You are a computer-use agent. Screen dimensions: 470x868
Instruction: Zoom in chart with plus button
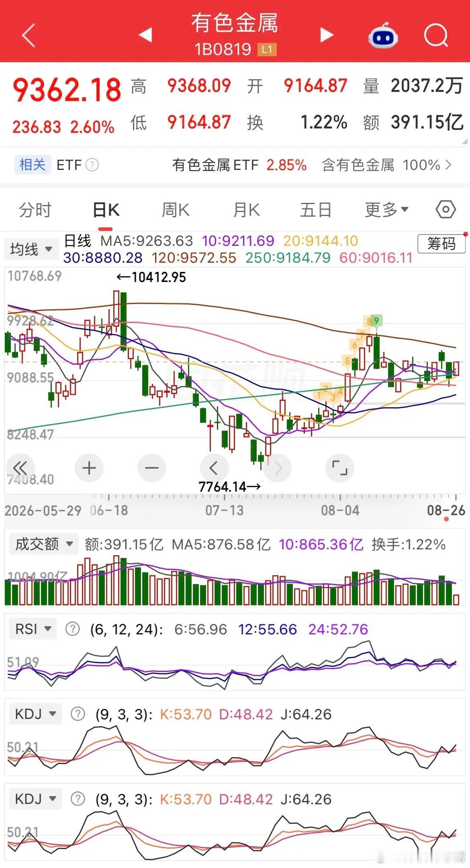click(89, 468)
